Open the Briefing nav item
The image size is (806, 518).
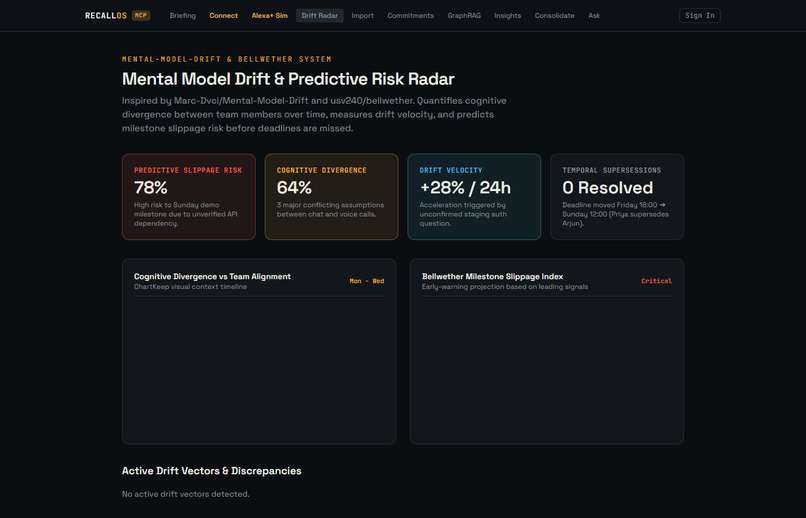click(182, 15)
